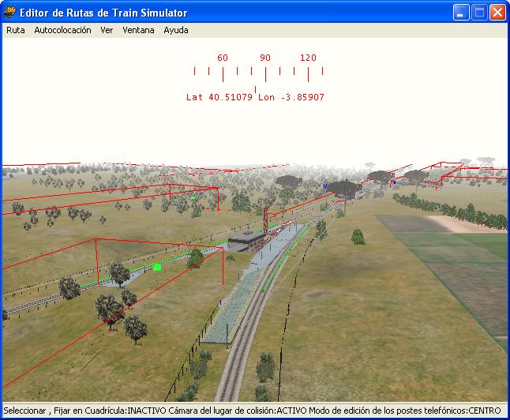Select the large bright green marker beside track
The width and height of the screenshot is (510, 420).
pyautogui.click(x=157, y=268)
